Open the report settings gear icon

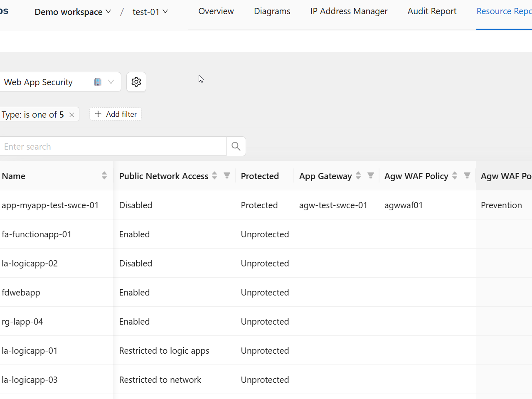pos(136,82)
